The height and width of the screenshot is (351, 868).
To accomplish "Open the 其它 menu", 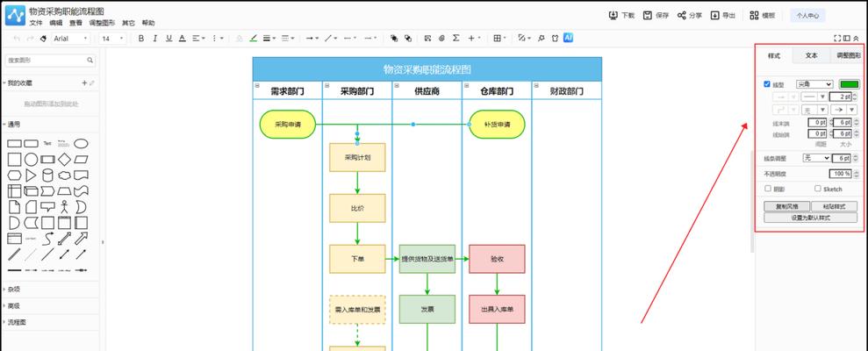I will tap(128, 23).
